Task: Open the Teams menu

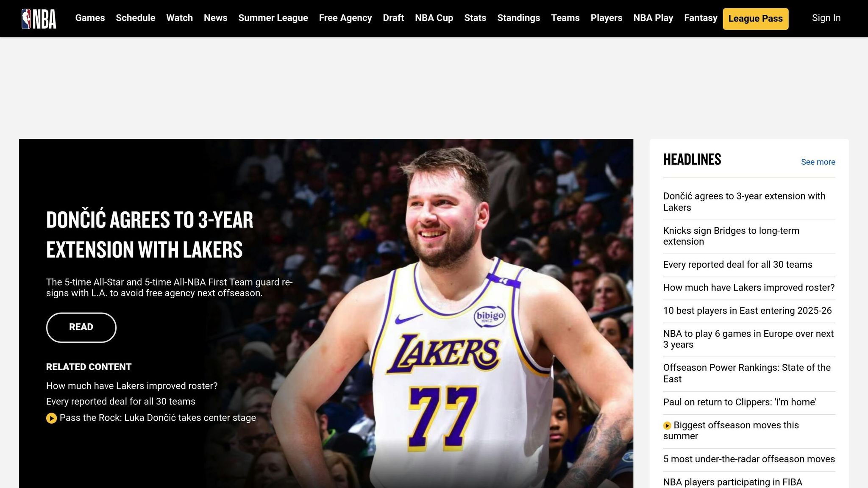Action: [565, 18]
